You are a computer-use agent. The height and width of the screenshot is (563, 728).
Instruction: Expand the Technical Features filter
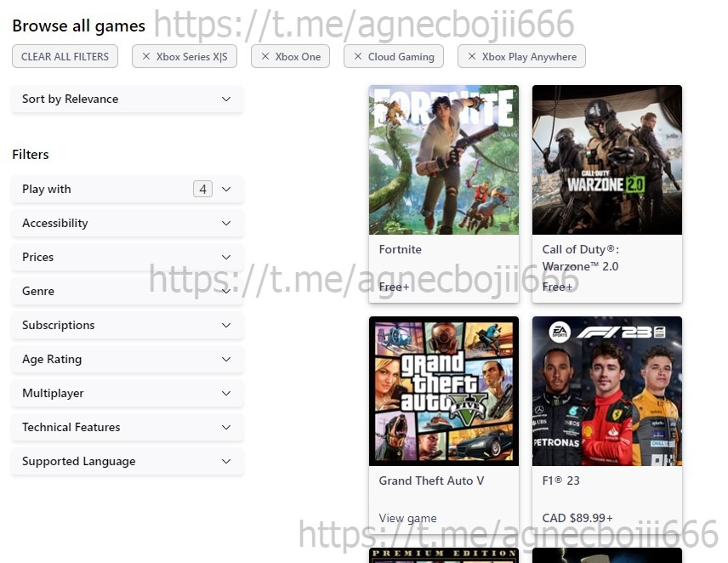tap(128, 427)
